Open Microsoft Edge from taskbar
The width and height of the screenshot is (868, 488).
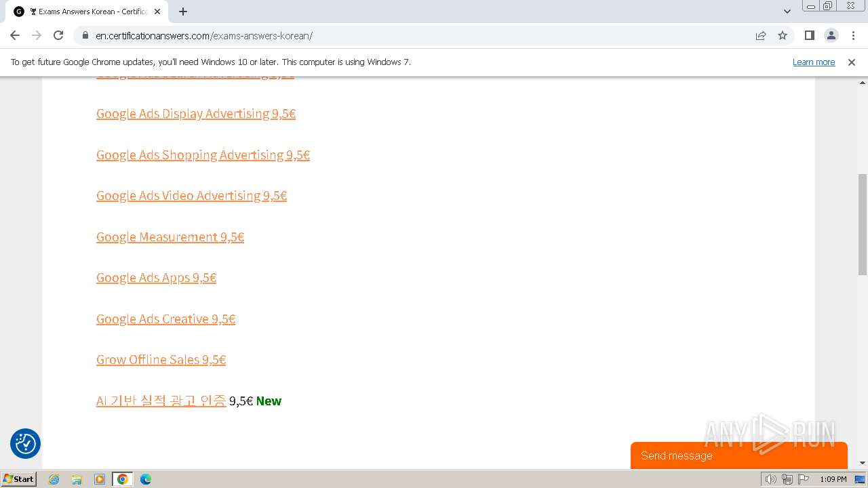[146, 479]
